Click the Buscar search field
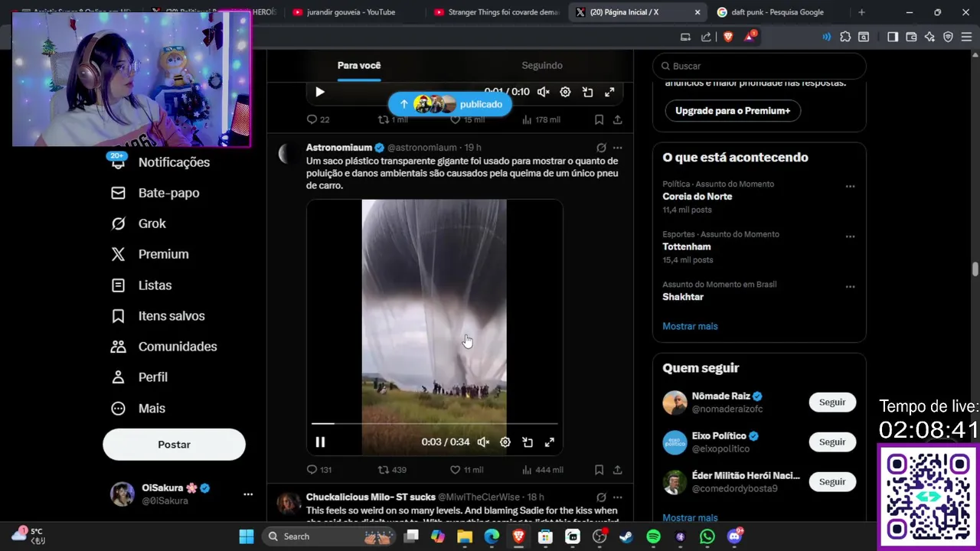 (x=759, y=66)
